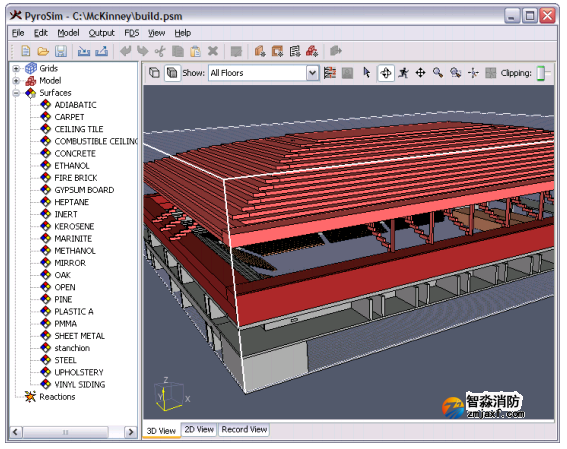Undo the last action with the arrow icon
The height and width of the screenshot is (449, 567).
click(125, 51)
